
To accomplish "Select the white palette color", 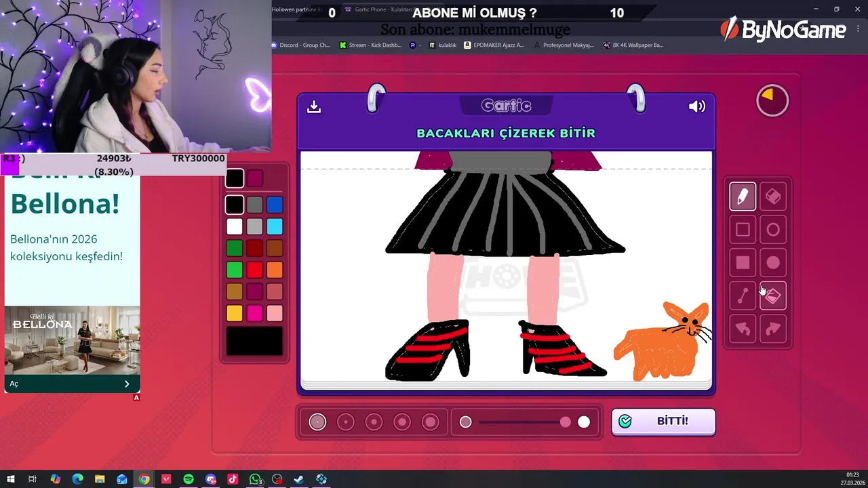I will 235,226.
